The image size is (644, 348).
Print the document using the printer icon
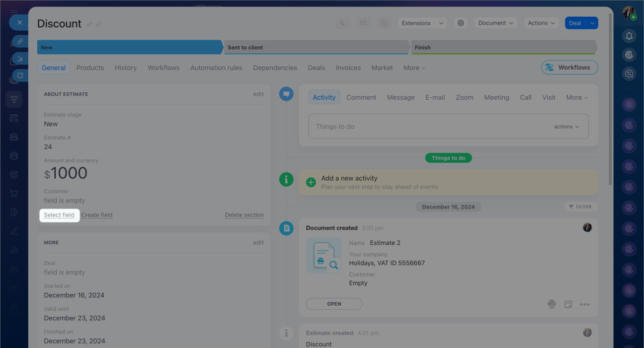(552, 304)
